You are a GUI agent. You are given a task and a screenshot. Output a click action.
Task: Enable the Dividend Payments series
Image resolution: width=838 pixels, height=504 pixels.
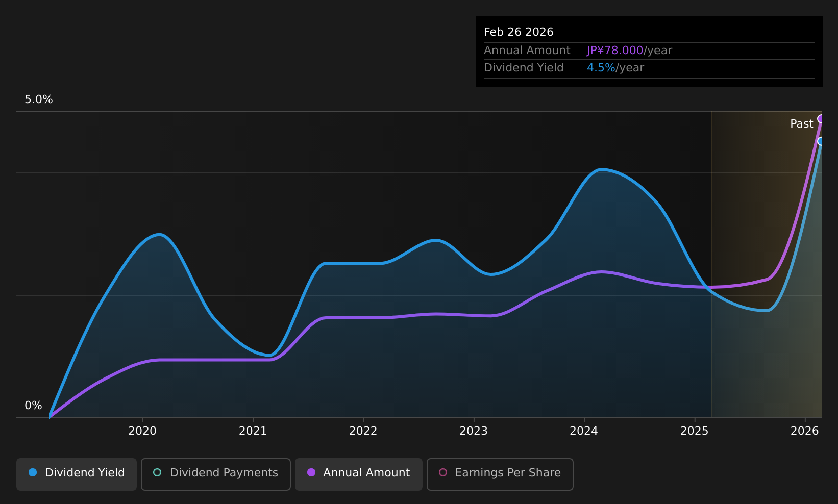[216, 474]
